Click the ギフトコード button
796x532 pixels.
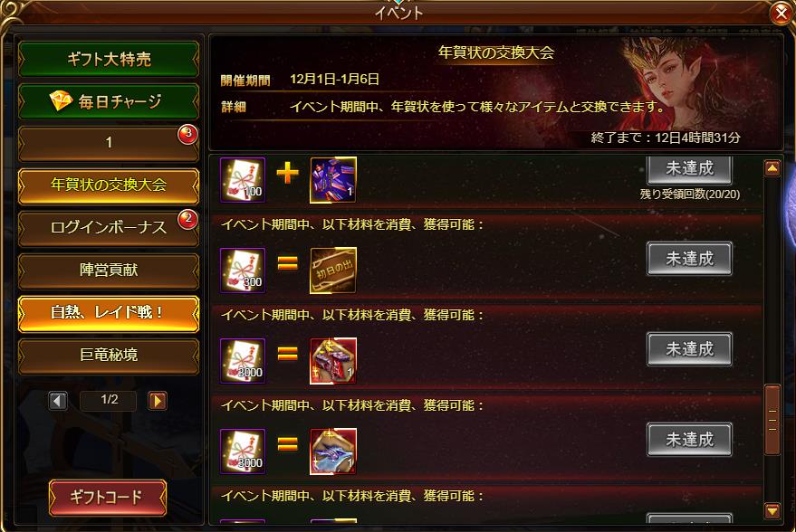point(108,497)
